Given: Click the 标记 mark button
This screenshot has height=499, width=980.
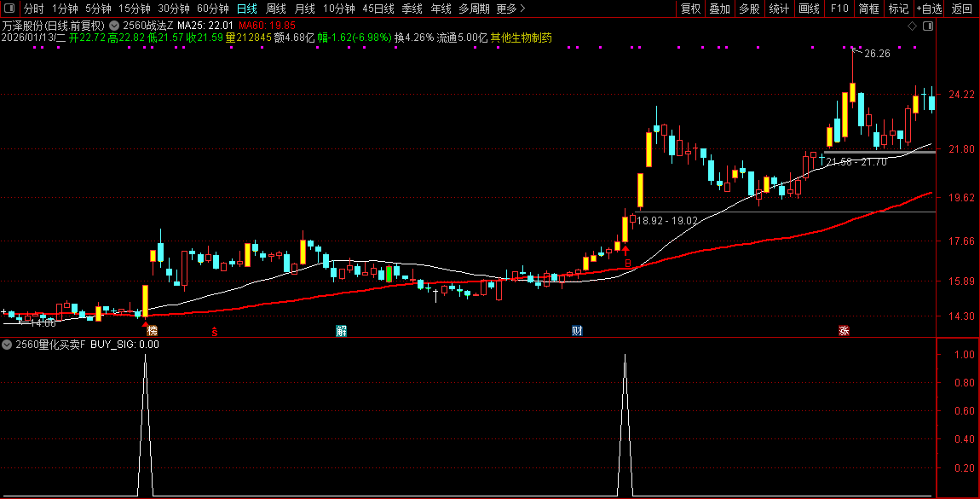Looking at the screenshot, I should [898, 9].
